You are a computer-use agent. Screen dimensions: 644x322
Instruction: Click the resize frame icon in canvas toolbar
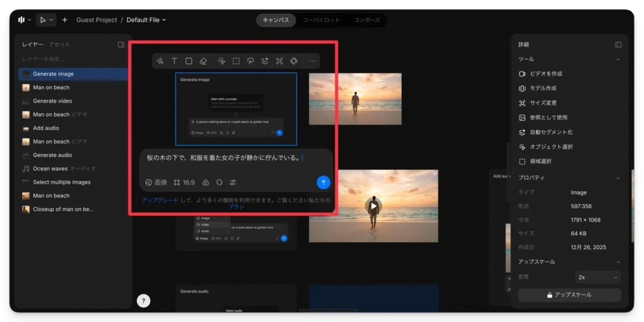pos(279,61)
